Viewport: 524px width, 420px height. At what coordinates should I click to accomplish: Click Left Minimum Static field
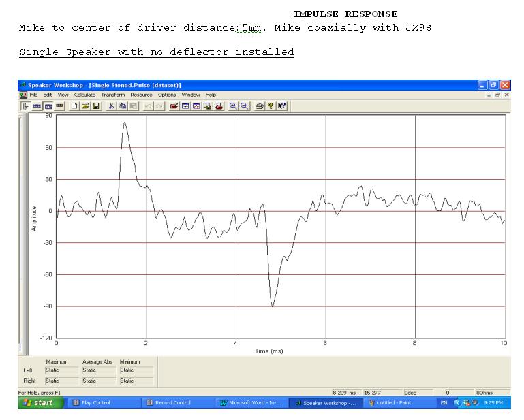tap(136, 370)
